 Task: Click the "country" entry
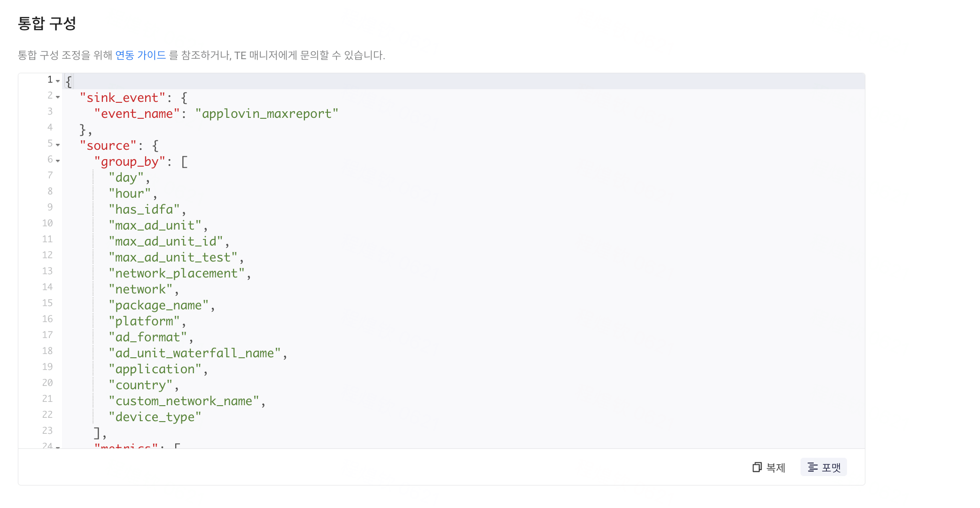click(x=140, y=385)
